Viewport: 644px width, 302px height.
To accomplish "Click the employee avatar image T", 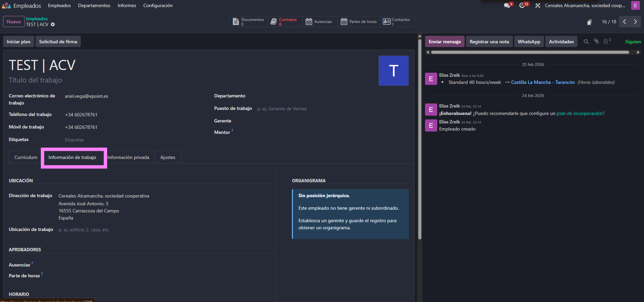I will pos(393,71).
